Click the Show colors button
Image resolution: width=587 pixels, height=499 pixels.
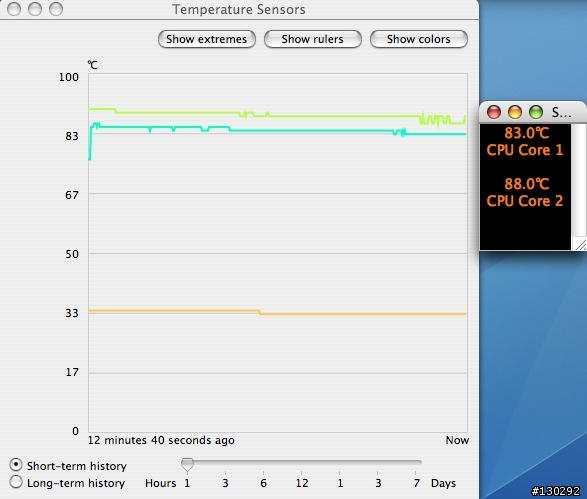point(419,39)
